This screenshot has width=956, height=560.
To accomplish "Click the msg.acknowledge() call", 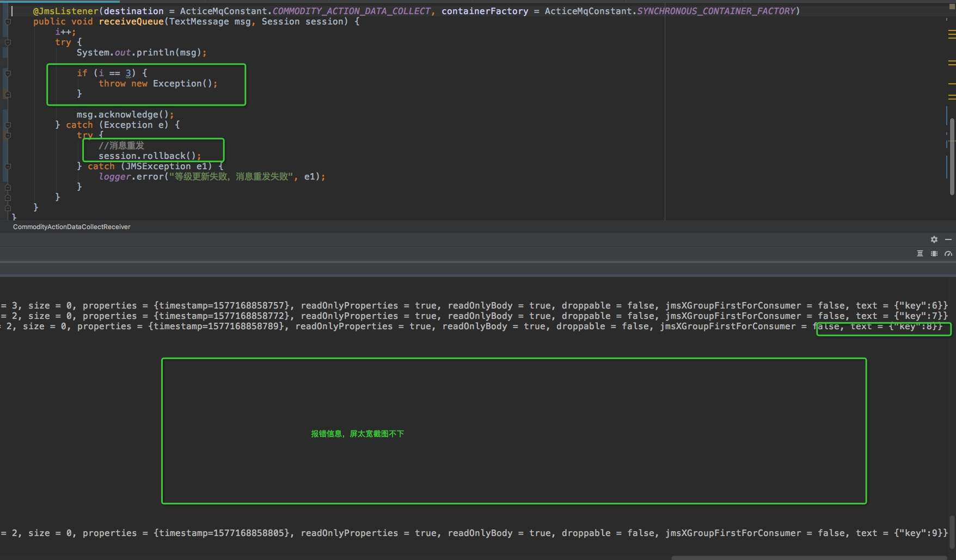I will pos(125,115).
